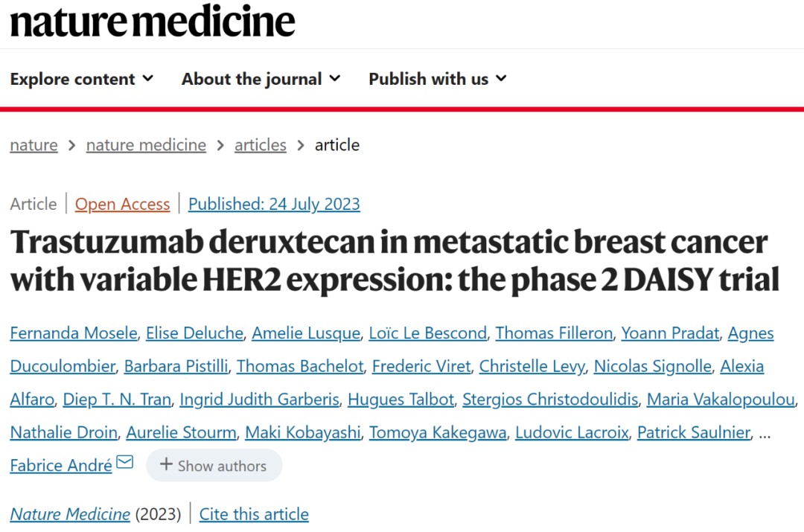
Task: Click the plus icon in Show authors
Action: point(165,464)
